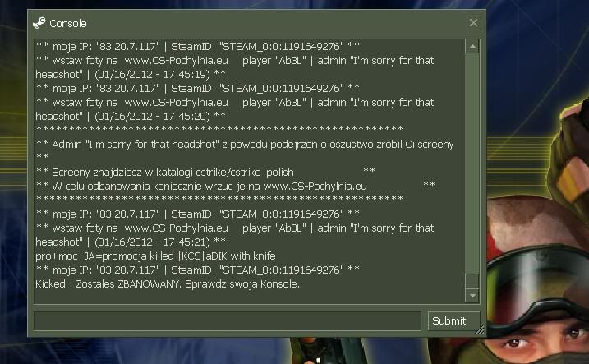Click the asterisk separator above the Admin message
Screen dimensions: 589x364
[219, 129]
